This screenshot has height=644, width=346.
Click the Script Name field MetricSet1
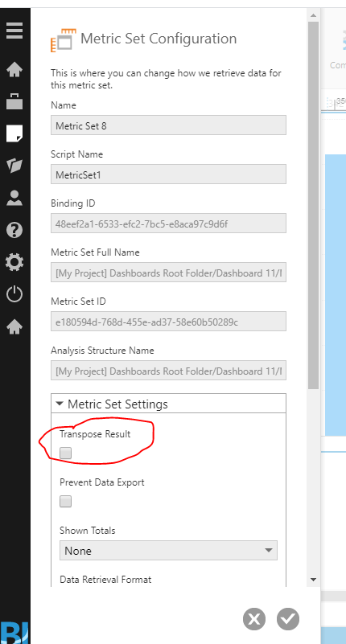coord(168,174)
